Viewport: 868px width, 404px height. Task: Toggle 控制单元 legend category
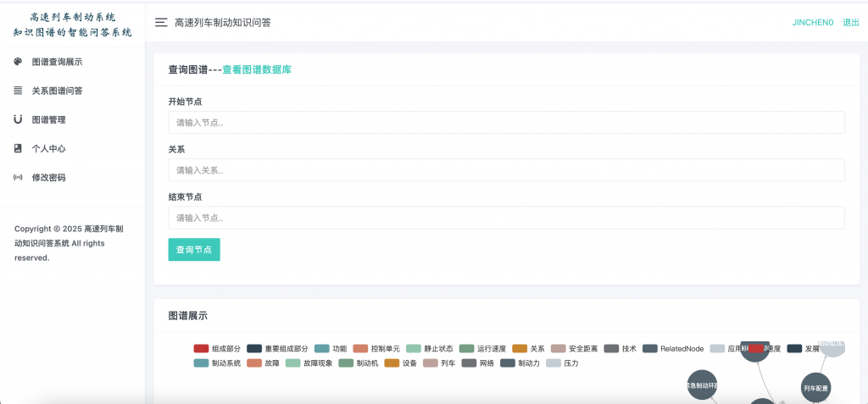click(376, 349)
